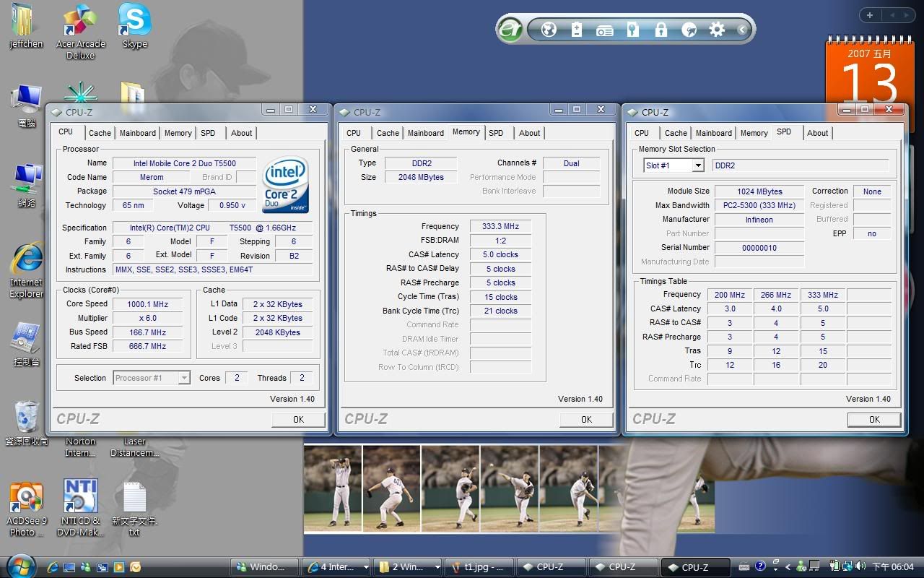924x578 pixels.
Task: Switch to CPU tab in middle CPU-Z window
Action: pos(354,133)
